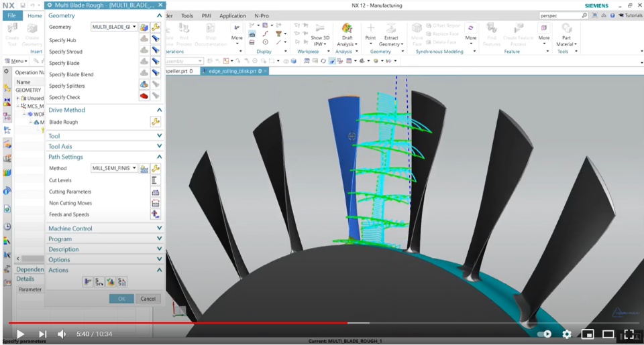The height and width of the screenshot is (345, 644).
Task: Display the Specify Blade Blend geometry flashlight
Action: pyautogui.click(x=156, y=73)
